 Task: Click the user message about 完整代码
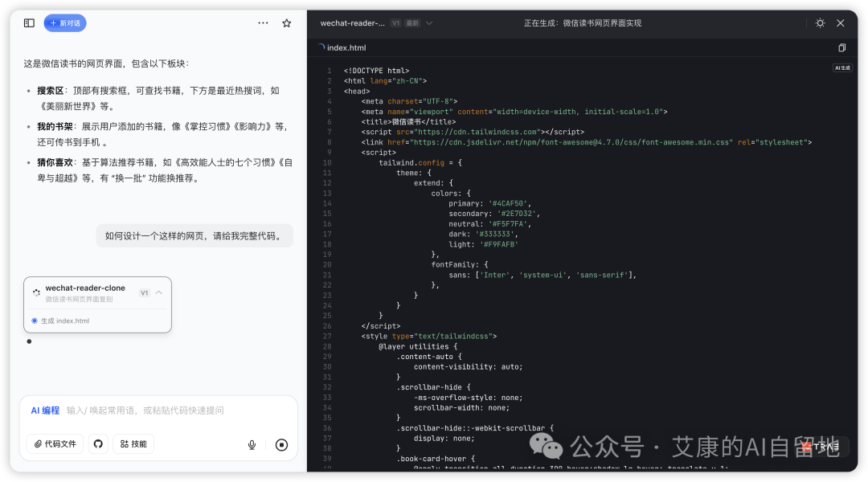194,236
